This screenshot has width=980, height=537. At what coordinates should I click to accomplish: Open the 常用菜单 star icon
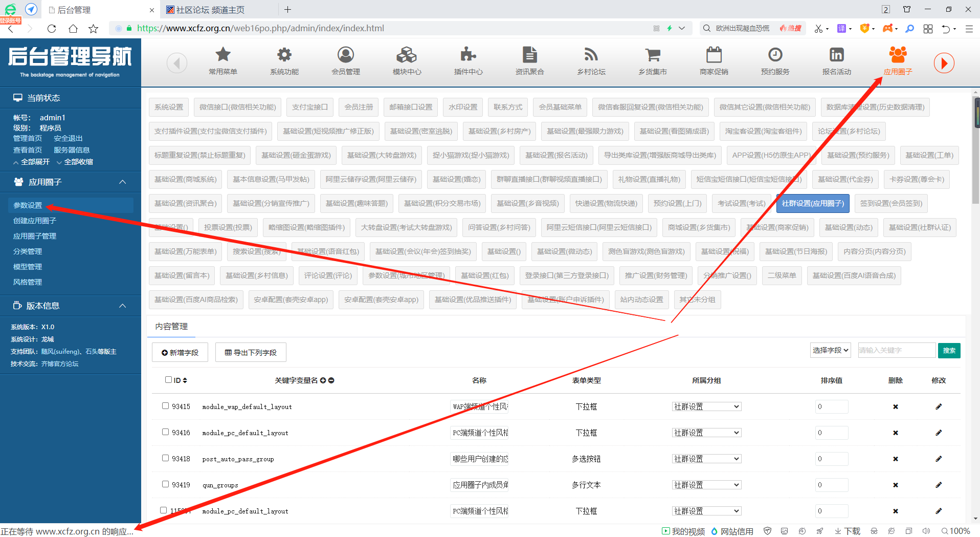click(x=223, y=55)
